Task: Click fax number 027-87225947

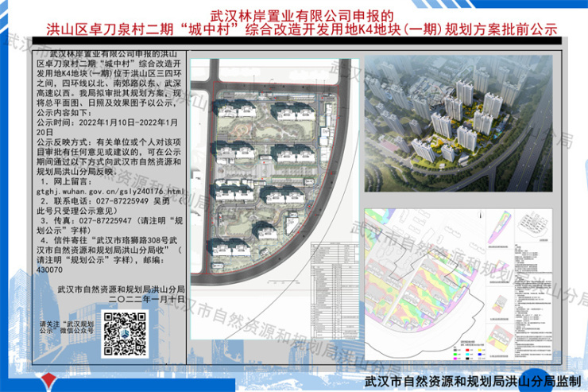Action: coord(106,220)
